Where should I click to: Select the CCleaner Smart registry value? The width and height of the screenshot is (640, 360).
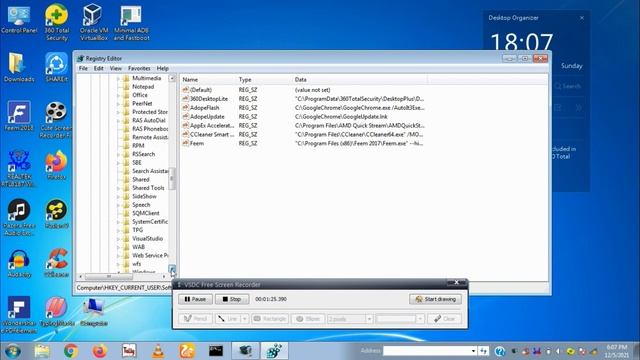[x=212, y=134]
